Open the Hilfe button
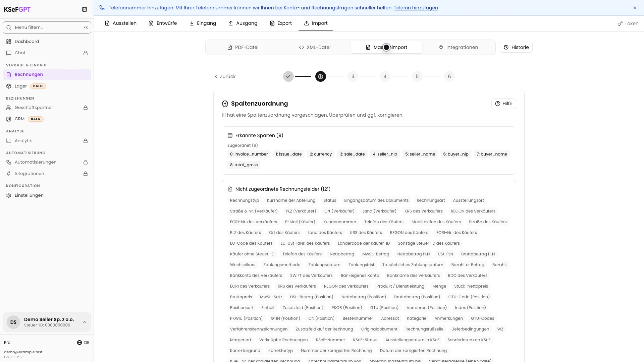The image size is (644, 362). (504, 104)
